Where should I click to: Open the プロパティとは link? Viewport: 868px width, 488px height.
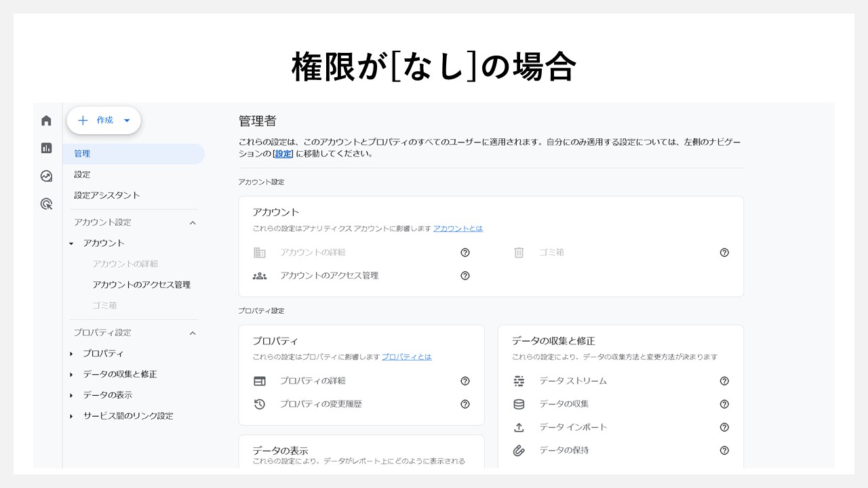pyautogui.click(x=407, y=357)
